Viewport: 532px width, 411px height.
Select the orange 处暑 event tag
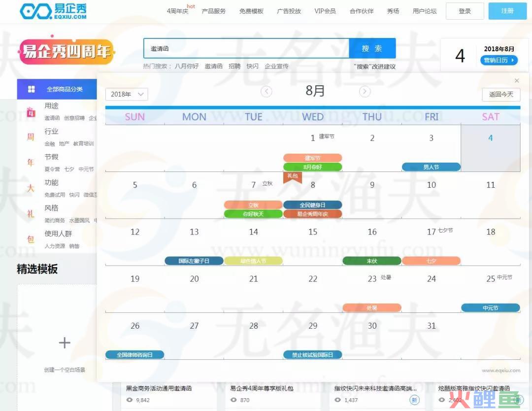tap(372, 308)
